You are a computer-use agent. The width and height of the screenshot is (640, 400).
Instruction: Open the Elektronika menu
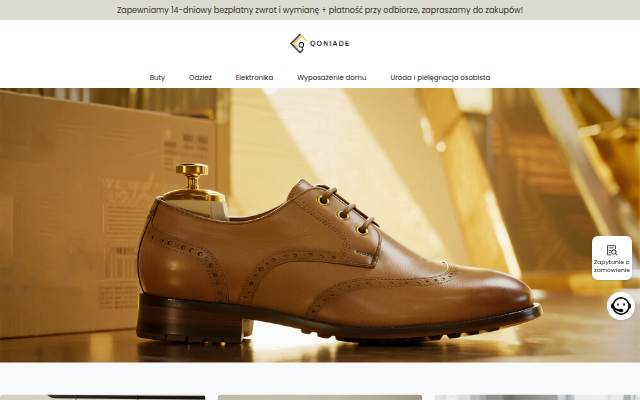(x=254, y=78)
